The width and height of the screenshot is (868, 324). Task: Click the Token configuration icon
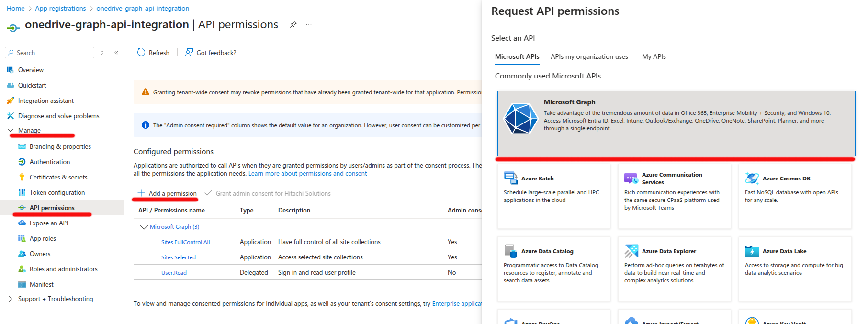22,192
